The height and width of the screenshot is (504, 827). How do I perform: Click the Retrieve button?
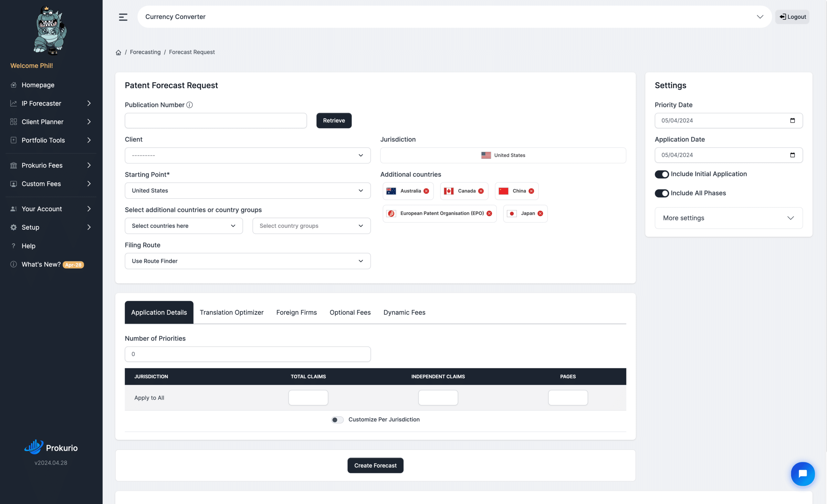coord(334,121)
